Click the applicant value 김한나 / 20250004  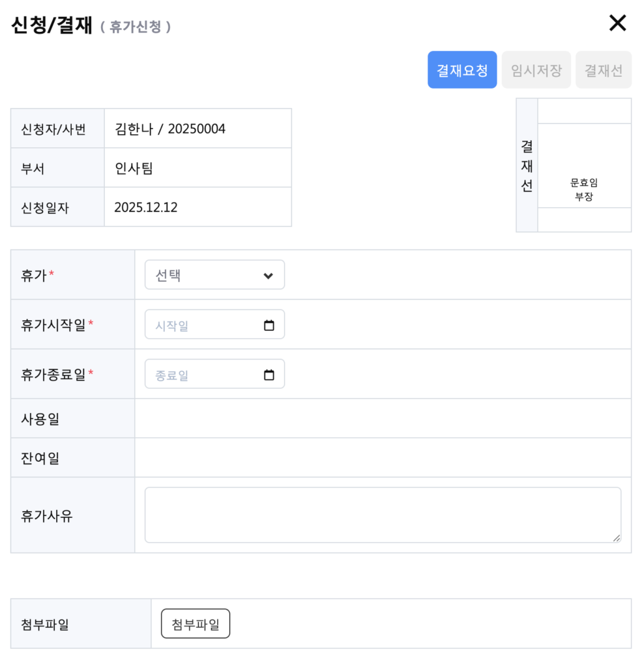[x=170, y=129]
